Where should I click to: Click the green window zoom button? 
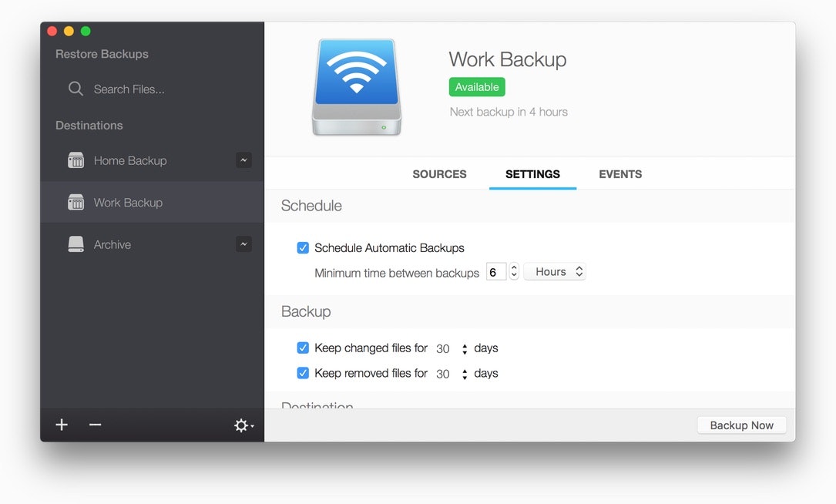pyautogui.click(x=86, y=31)
